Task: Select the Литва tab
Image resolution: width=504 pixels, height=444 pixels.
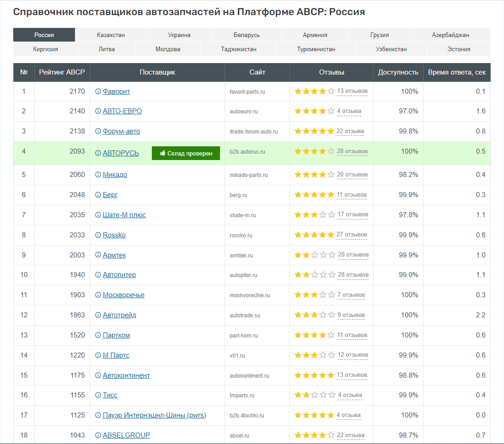Action: tap(107, 49)
